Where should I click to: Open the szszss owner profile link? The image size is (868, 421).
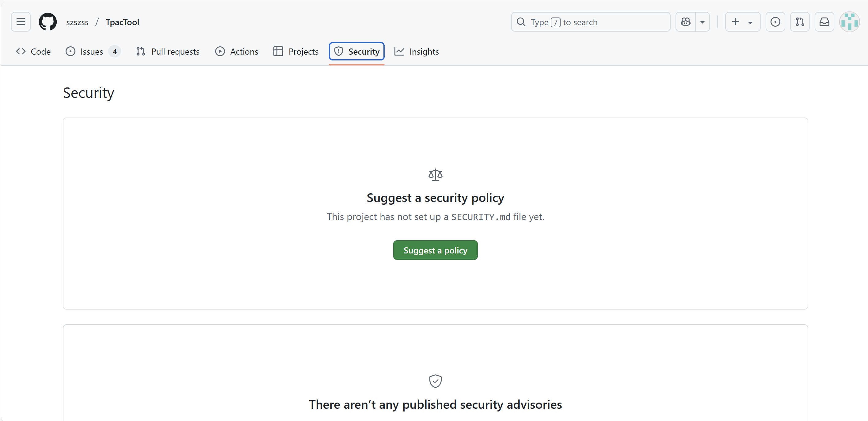77,22
